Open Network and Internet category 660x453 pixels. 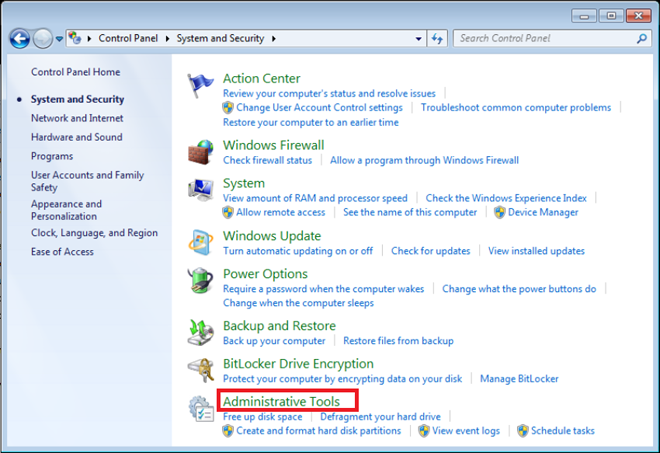tap(77, 118)
